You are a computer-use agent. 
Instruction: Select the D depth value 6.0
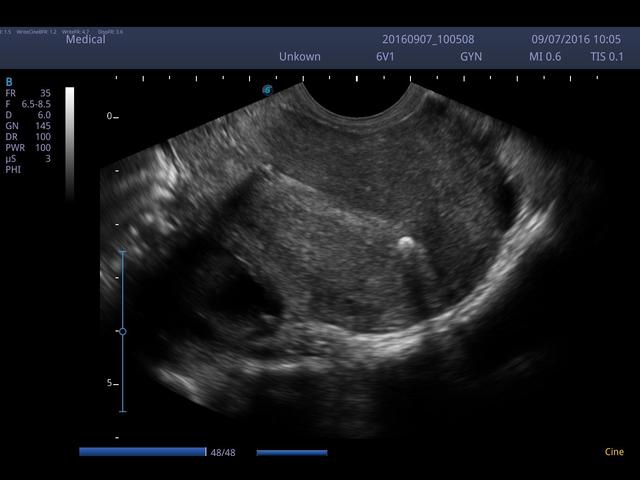[44, 115]
